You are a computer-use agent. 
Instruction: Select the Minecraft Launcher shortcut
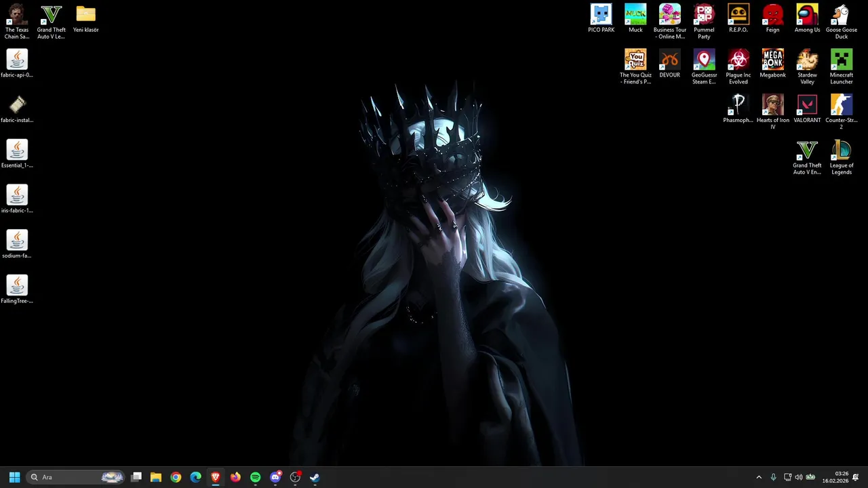842,67
